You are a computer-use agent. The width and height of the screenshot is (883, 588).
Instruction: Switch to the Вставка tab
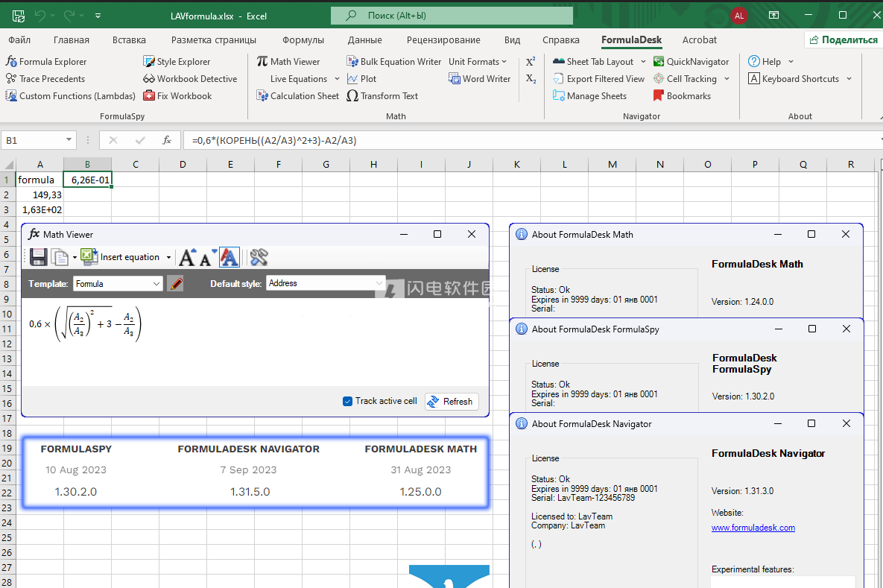(129, 40)
